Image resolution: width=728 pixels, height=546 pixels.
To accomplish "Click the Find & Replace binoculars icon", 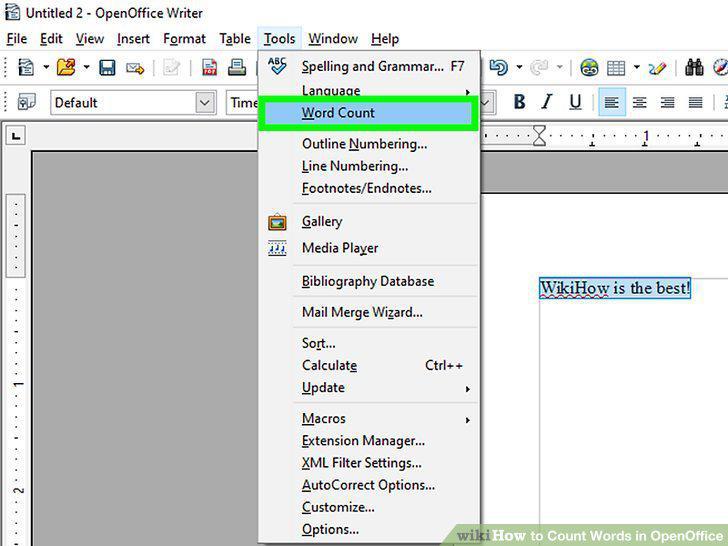I will 695,68.
